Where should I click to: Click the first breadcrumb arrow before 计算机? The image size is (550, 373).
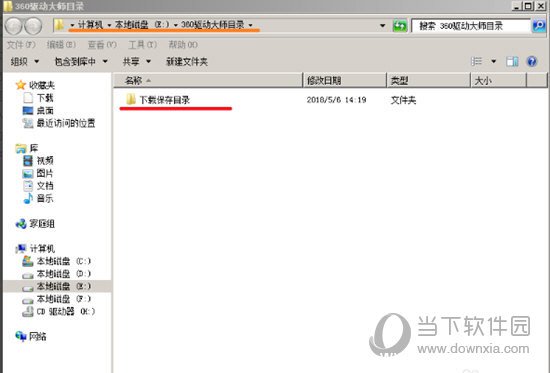(72, 25)
